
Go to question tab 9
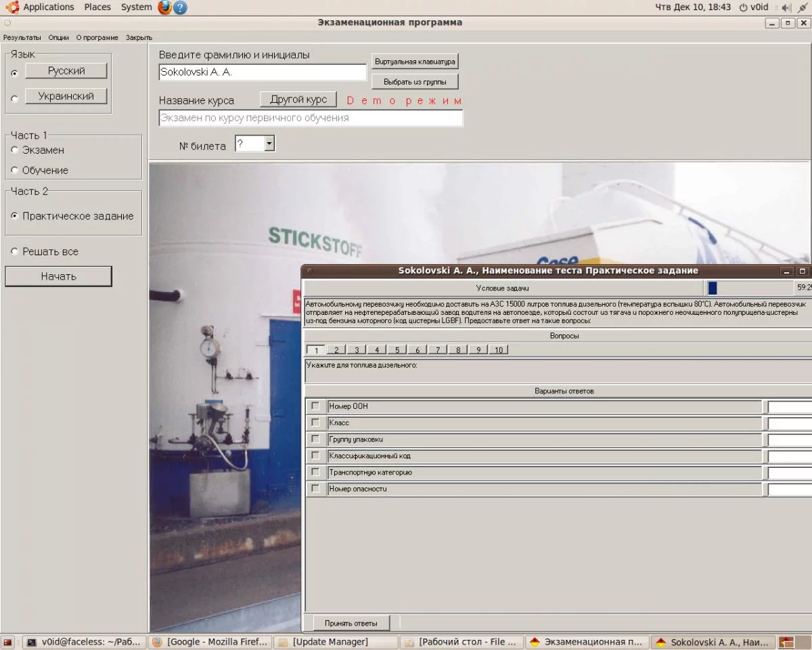click(478, 350)
